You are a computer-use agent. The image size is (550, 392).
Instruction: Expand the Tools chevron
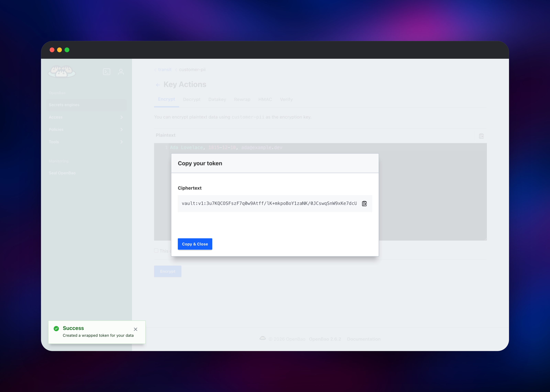[x=122, y=142]
